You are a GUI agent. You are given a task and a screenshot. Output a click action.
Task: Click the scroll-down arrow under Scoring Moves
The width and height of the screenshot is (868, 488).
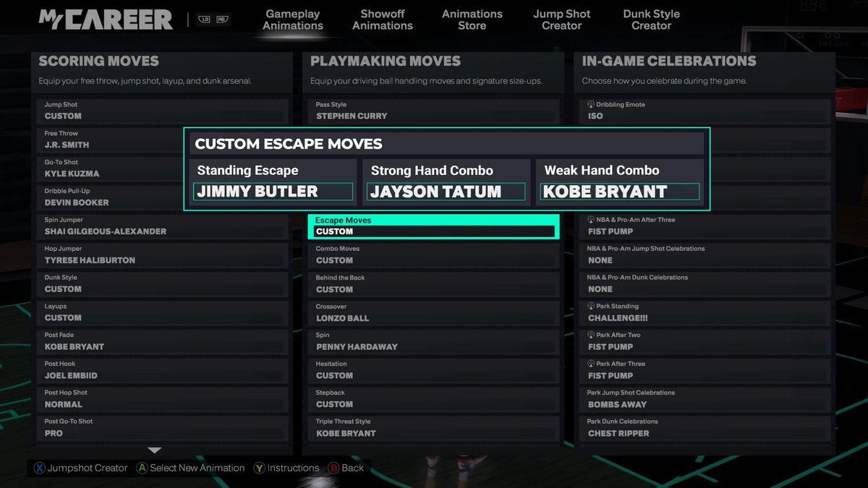click(x=154, y=450)
